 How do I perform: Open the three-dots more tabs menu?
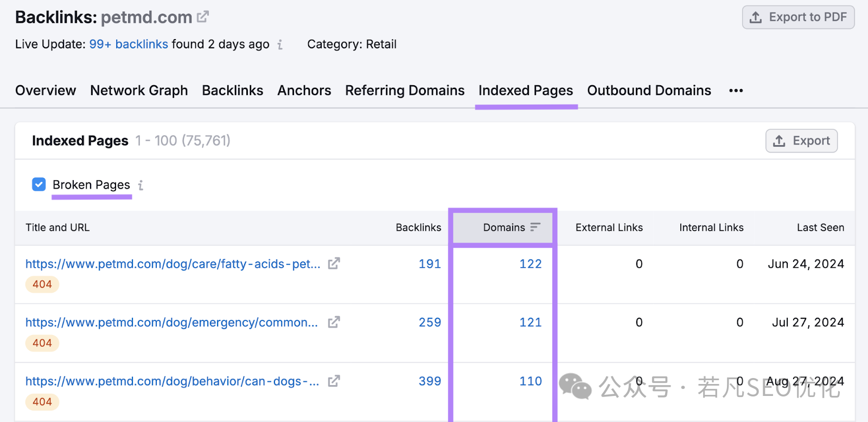click(x=736, y=91)
